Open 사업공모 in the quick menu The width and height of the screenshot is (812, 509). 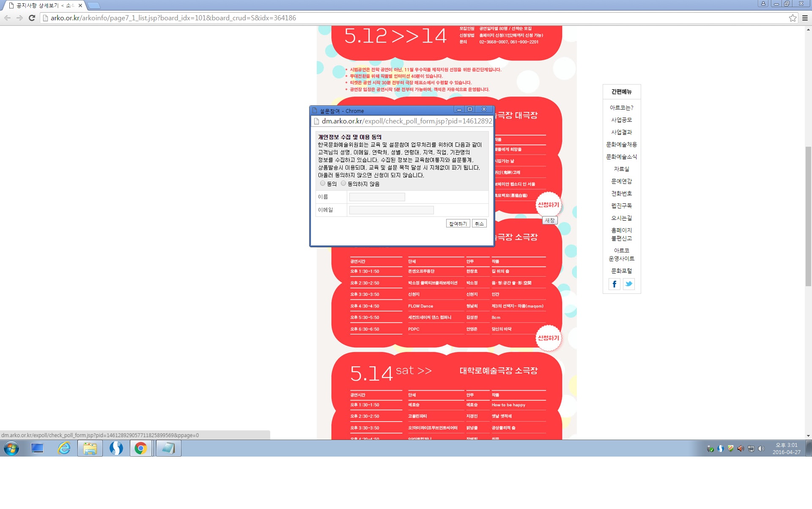pos(622,120)
